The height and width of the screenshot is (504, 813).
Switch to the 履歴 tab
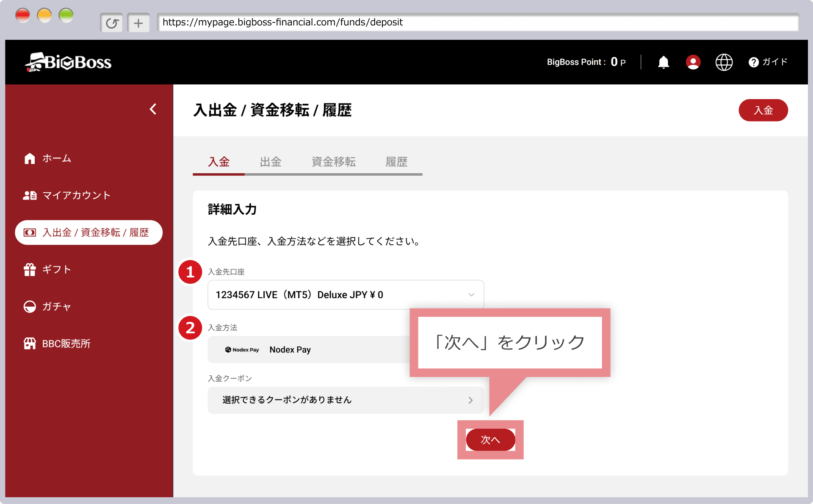pyautogui.click(x=396, y=162)
